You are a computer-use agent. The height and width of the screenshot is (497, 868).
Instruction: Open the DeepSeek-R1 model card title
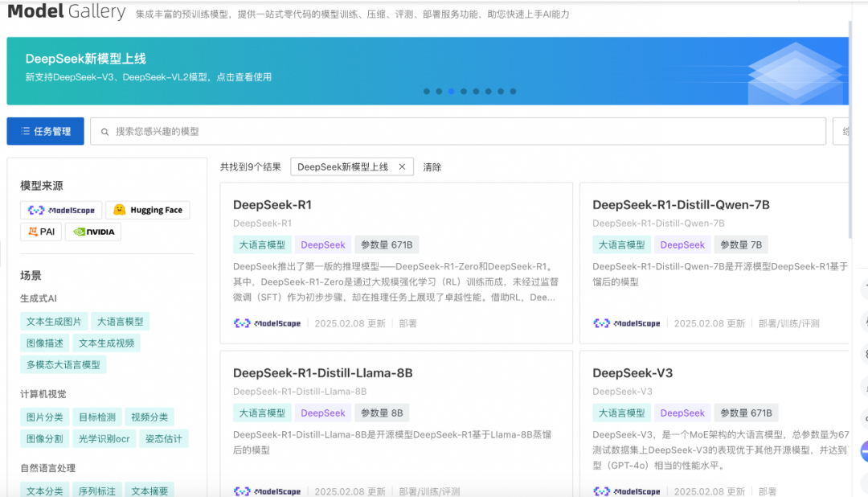click(x=272, y=205)
